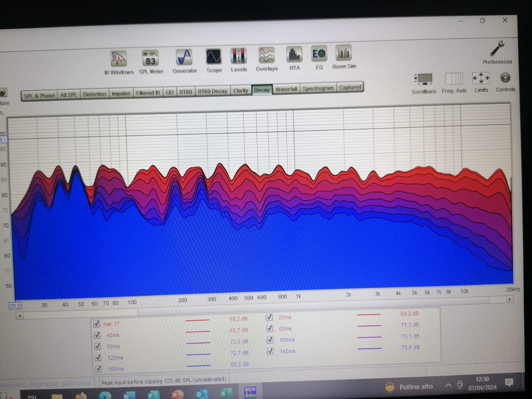The width and height of the screenshot is (532, 399).
Task: Toggle the 80ms slice checkbox
Action: [x=97, y=346]
